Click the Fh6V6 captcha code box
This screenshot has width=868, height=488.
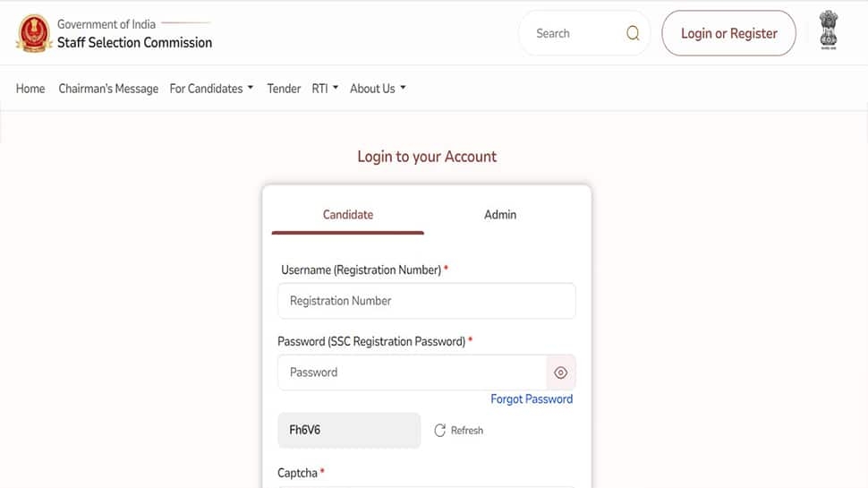(x=349, y=431)
